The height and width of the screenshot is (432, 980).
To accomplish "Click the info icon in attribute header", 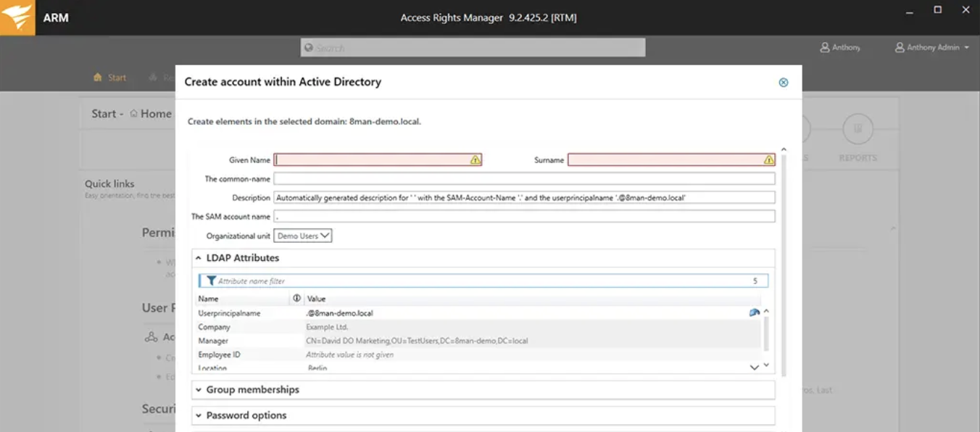I will coord(296,299).
